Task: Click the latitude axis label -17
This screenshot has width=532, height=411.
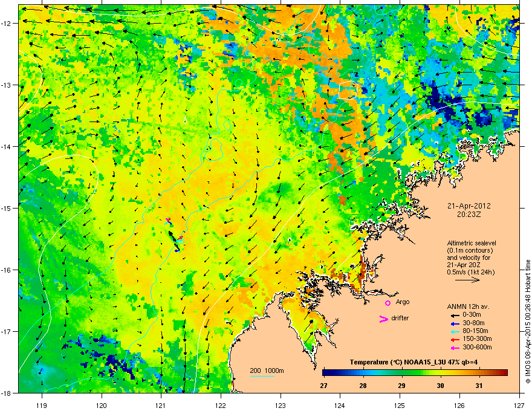Action: [7, 331]
